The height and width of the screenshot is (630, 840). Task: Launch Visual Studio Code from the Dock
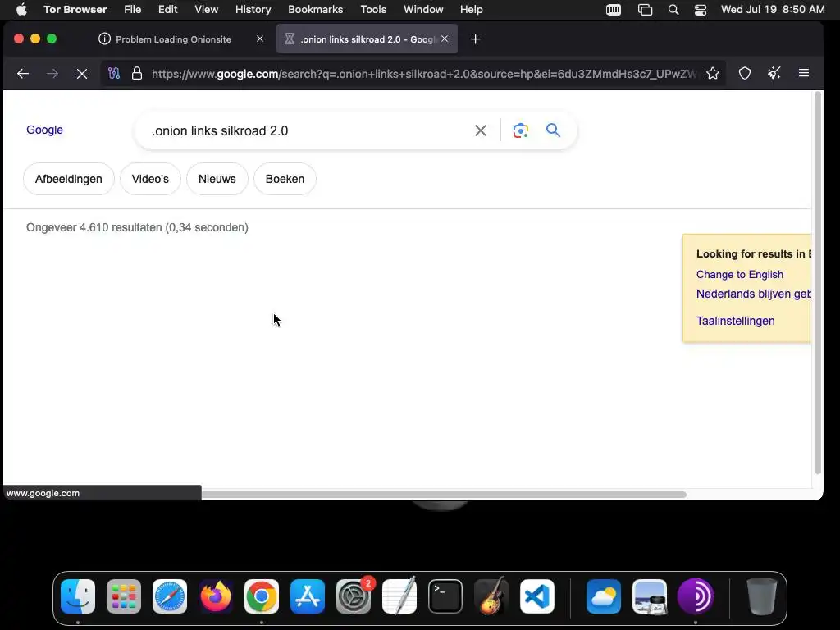point(536,596)
